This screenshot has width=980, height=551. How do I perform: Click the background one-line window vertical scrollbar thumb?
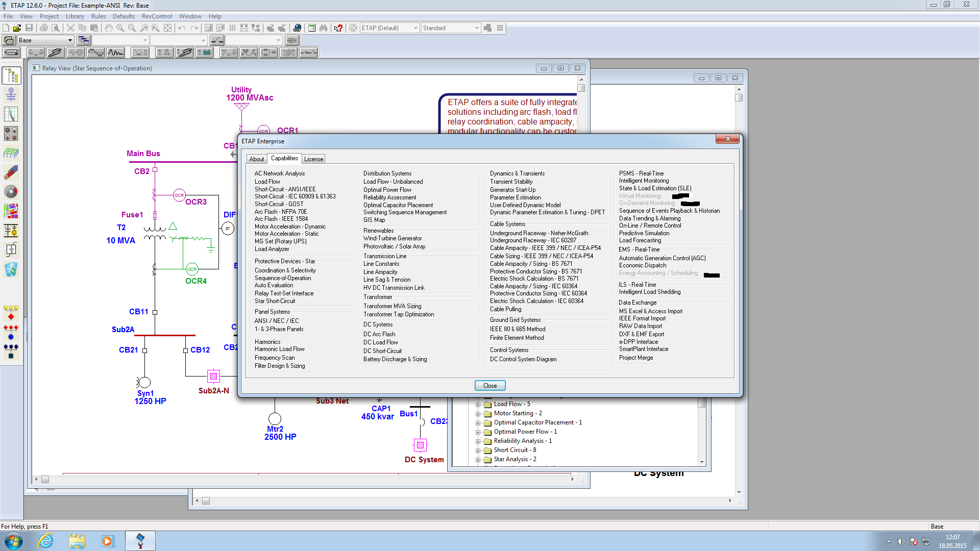pos(739,98)
